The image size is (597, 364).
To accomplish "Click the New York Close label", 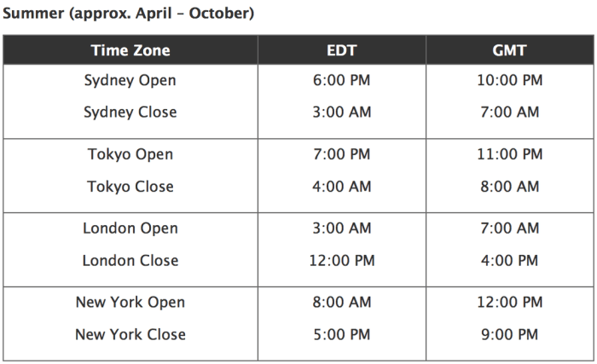I will (x=130, y=335).
